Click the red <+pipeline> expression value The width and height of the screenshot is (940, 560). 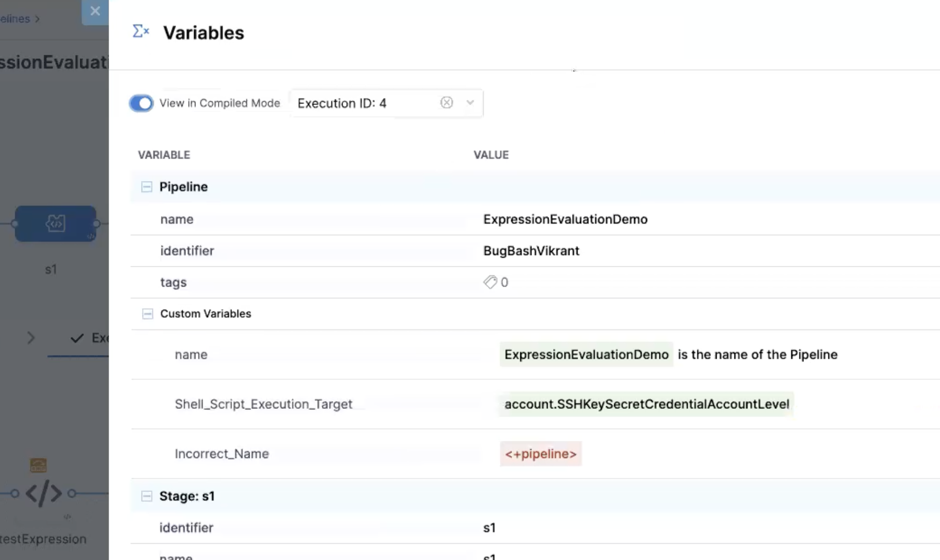tap(541, 454)
